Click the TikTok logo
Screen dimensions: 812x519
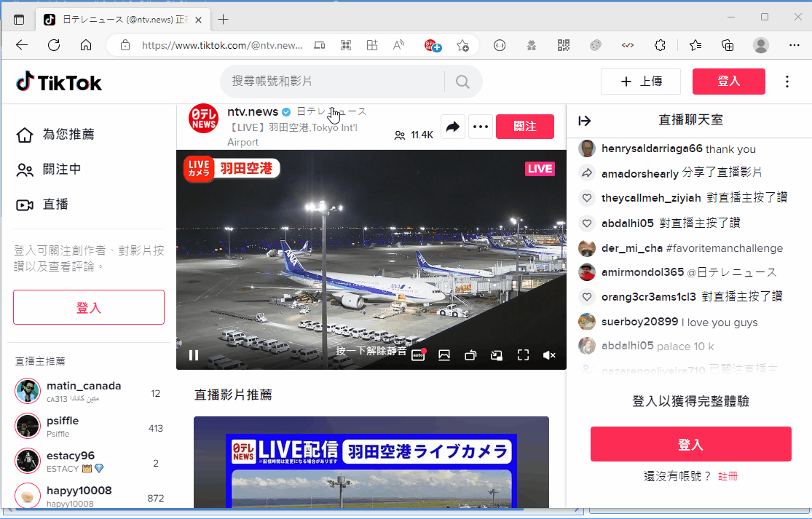pyautogui.click(x=58, y=82)
